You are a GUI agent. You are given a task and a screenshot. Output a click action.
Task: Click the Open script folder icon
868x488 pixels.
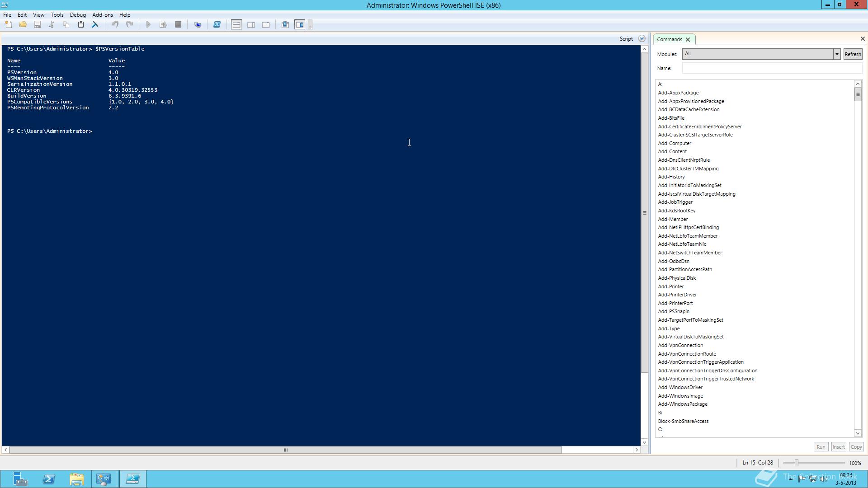[23, 25]
